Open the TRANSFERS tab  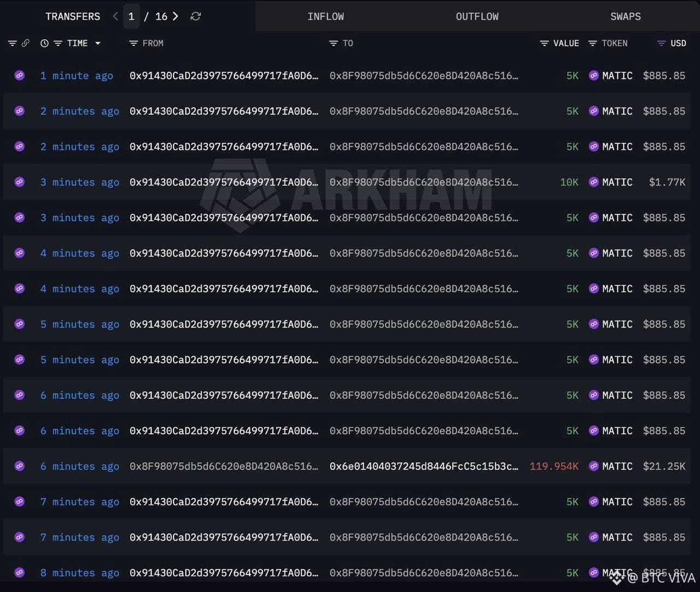click(x=73, y=16)
